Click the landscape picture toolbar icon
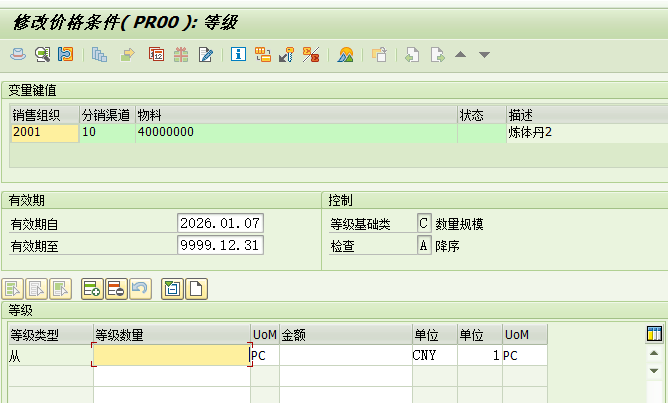 pos(345,54)
